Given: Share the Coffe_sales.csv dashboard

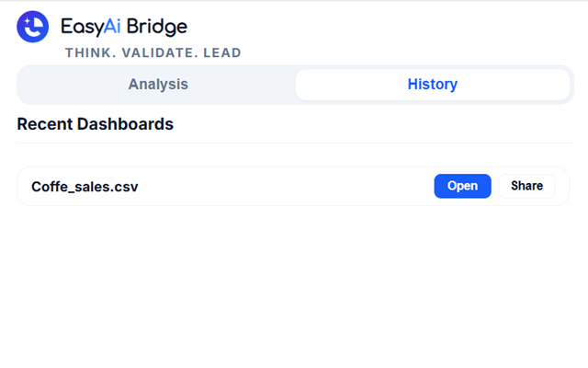Looking at the screenshot, I should pyautogui.click(x=526, y=186).
